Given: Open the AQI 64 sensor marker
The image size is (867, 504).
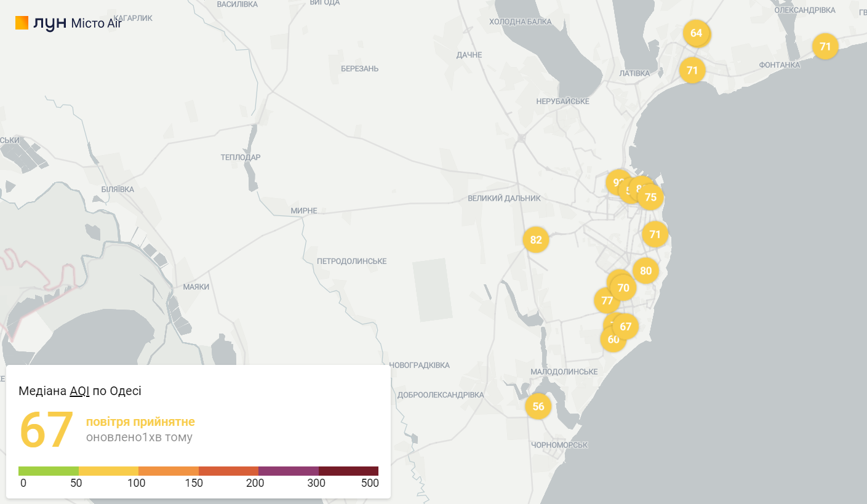Looking at the screenshot, I should 696,33.
